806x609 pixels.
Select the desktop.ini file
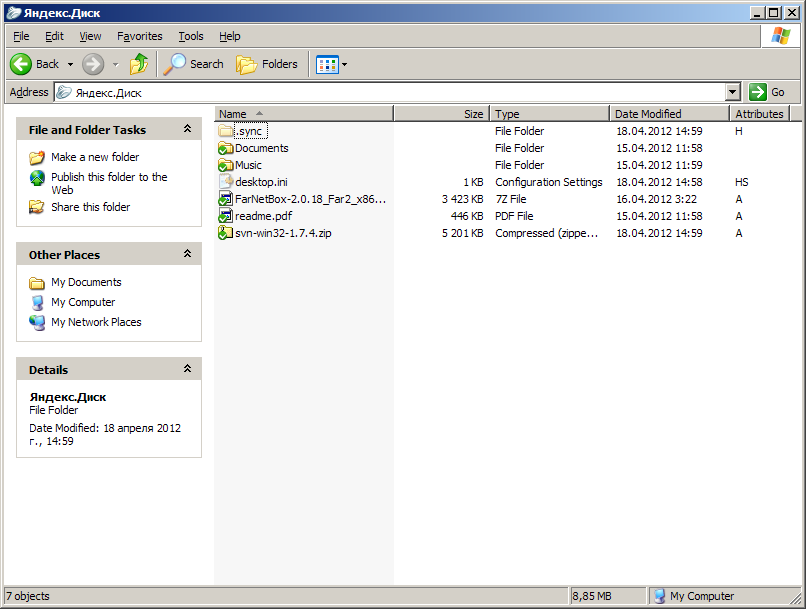(x=260, y=182)
